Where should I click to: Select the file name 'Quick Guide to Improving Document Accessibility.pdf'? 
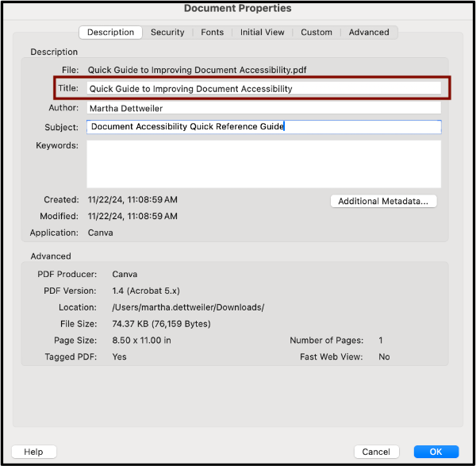click(x=197, y=70)
